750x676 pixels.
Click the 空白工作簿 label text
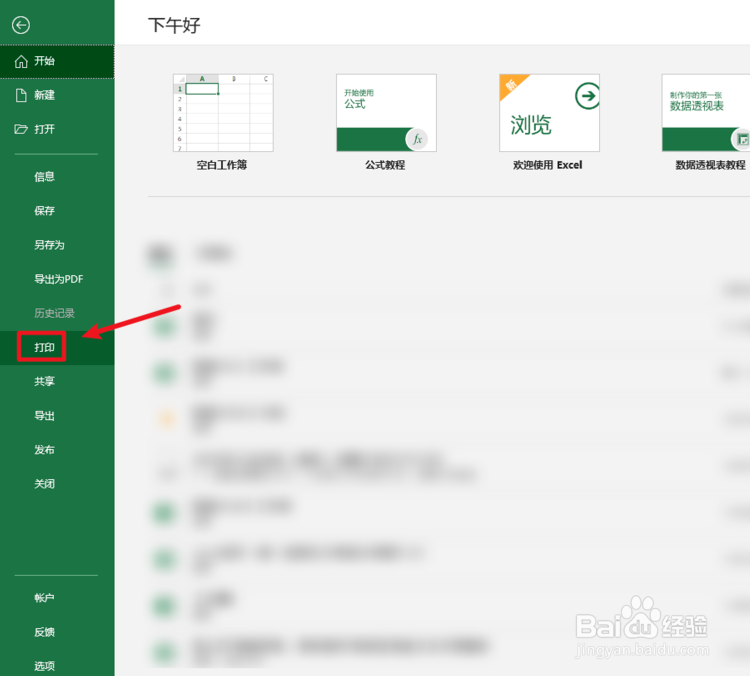(x=222, y=165)
